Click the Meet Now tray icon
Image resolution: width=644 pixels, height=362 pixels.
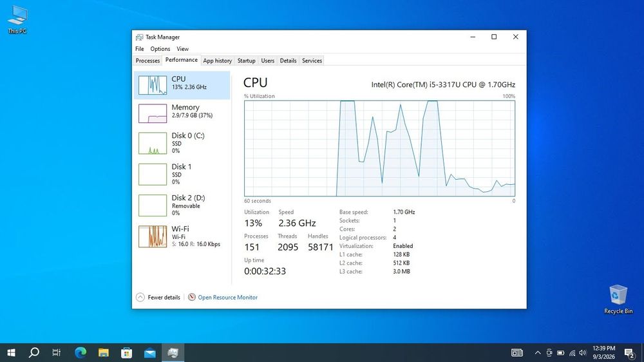549,352
